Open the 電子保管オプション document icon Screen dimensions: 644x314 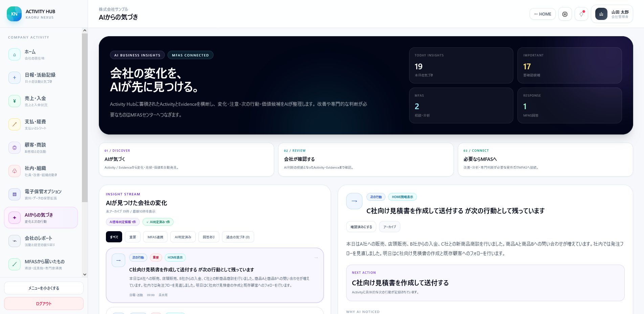click(15, 194)
